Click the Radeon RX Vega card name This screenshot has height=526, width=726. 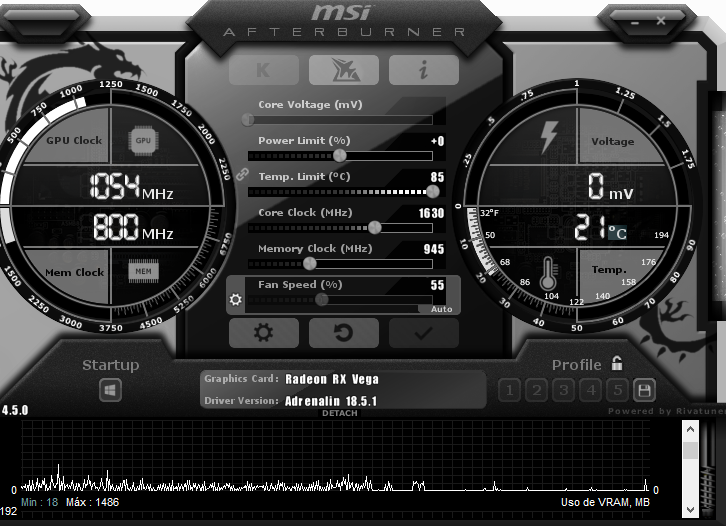click(x=332, y=379)
